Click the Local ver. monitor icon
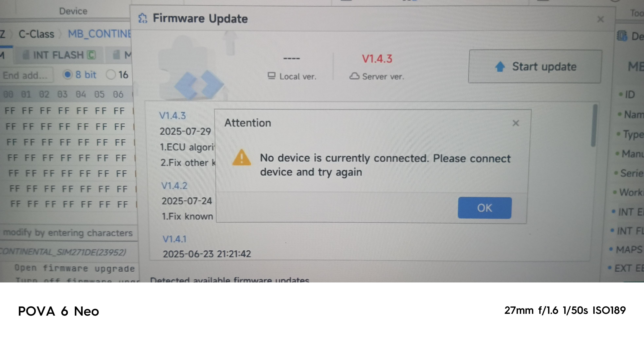 pyautogui.click(x=271, y=76)
